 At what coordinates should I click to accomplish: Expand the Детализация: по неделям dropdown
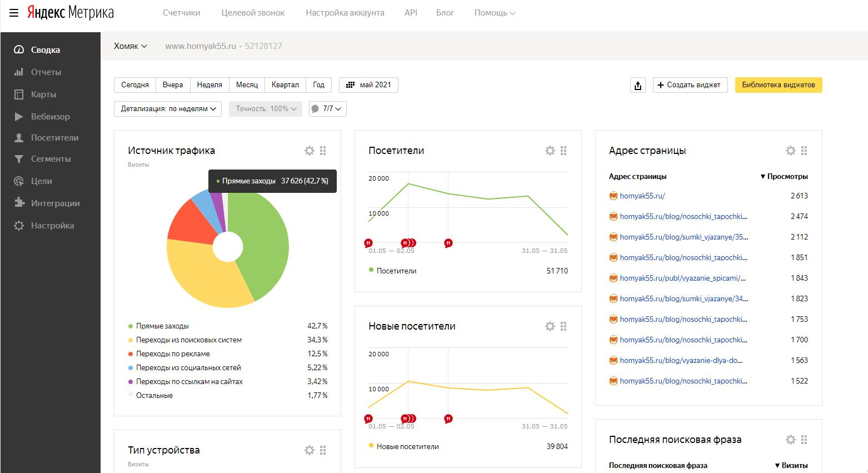click(168, 109)
